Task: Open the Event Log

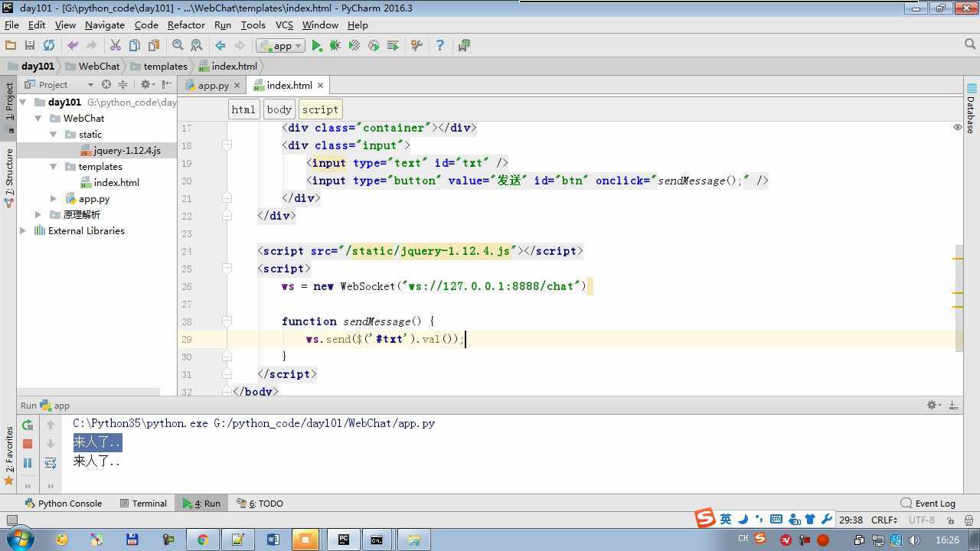Action: click(x=928, y=504)
